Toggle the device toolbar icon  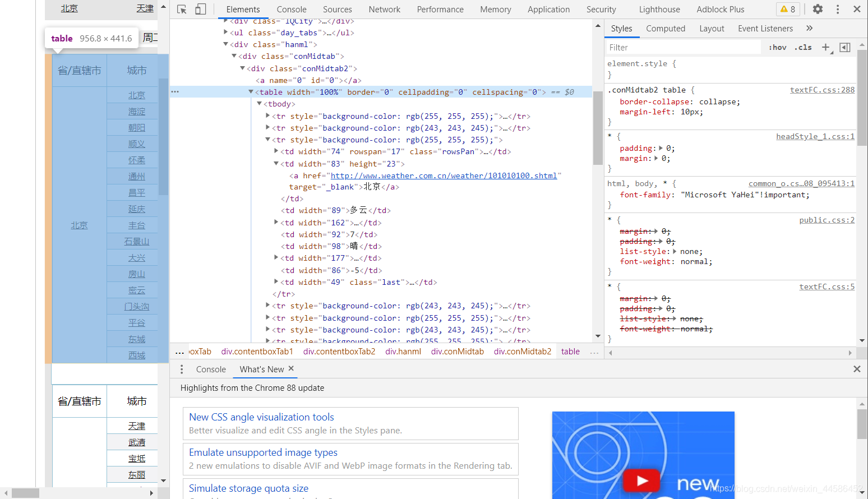201,9
